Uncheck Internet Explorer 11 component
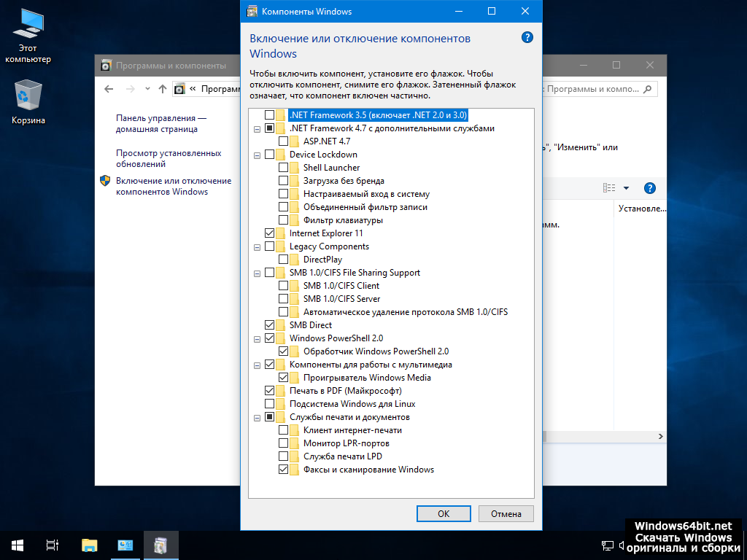The height and width of the screenshot is (560, 747). click(x=270, y=233)
